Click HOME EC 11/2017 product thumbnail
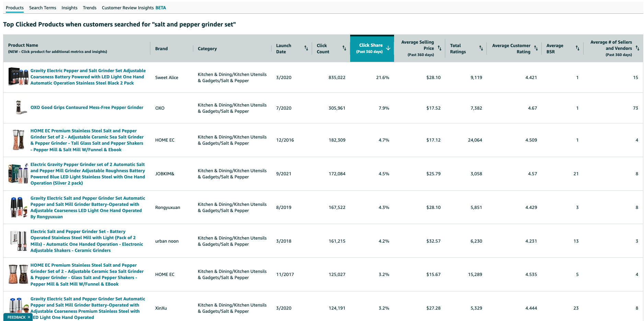Screen dimensions: 644x321 [18, 274]
